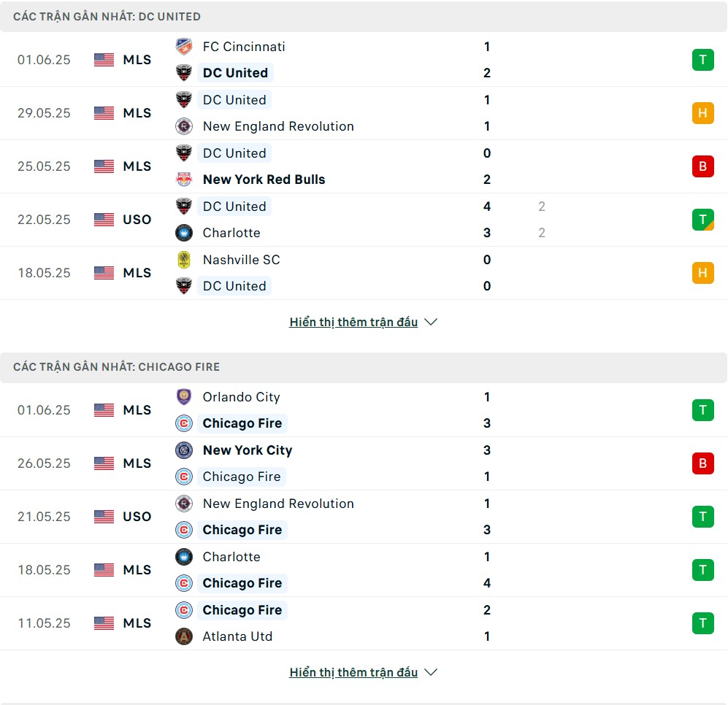
Task: Click the US flag beside the 01.06.25 DC United match
Action: coord(104,60)
